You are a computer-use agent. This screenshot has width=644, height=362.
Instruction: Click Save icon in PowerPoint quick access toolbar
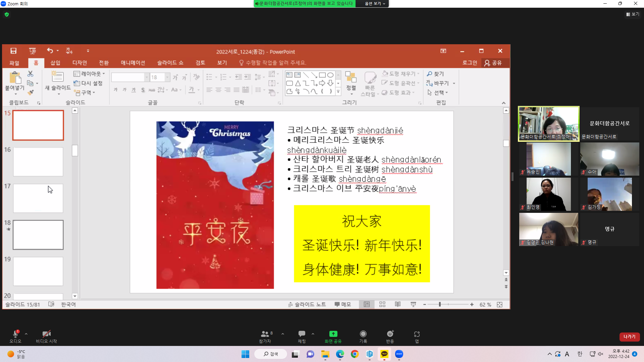coord(13,51)
